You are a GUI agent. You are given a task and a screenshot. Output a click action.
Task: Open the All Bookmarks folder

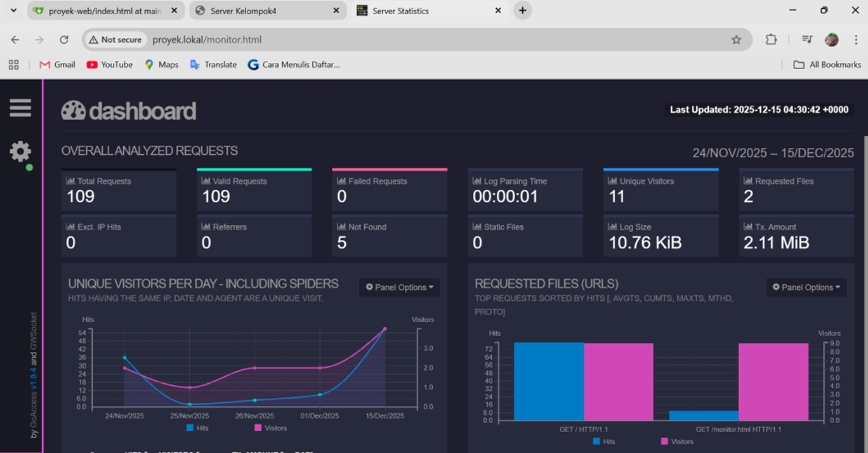click(827, 65)
